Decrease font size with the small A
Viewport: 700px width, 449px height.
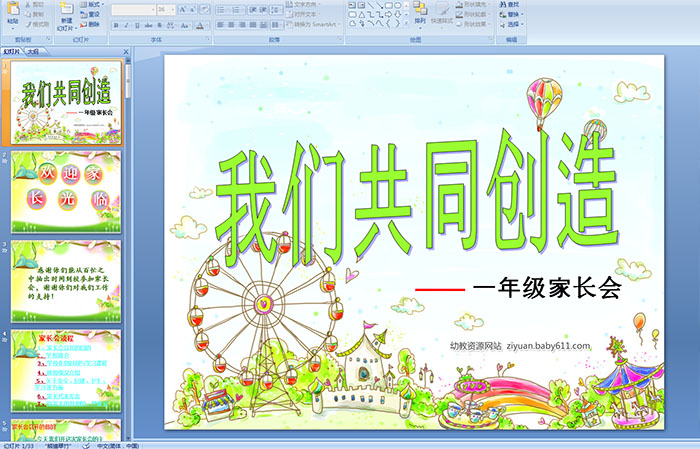click(193, 9)
